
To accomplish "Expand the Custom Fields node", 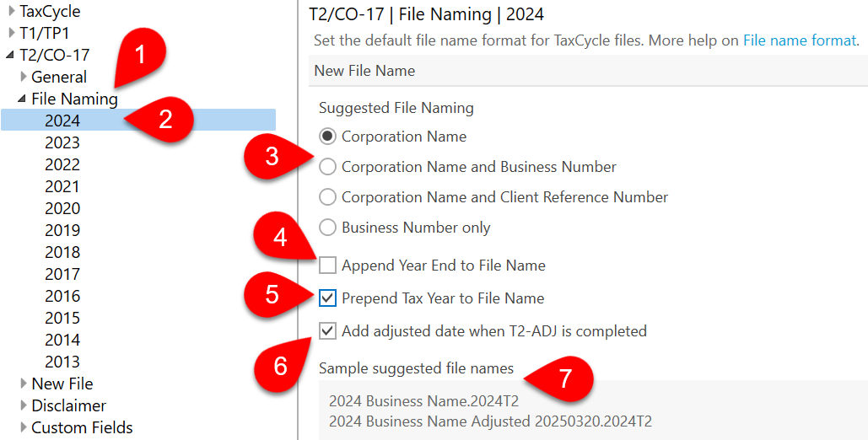I will pyautogui.click(x=24, y=428).
